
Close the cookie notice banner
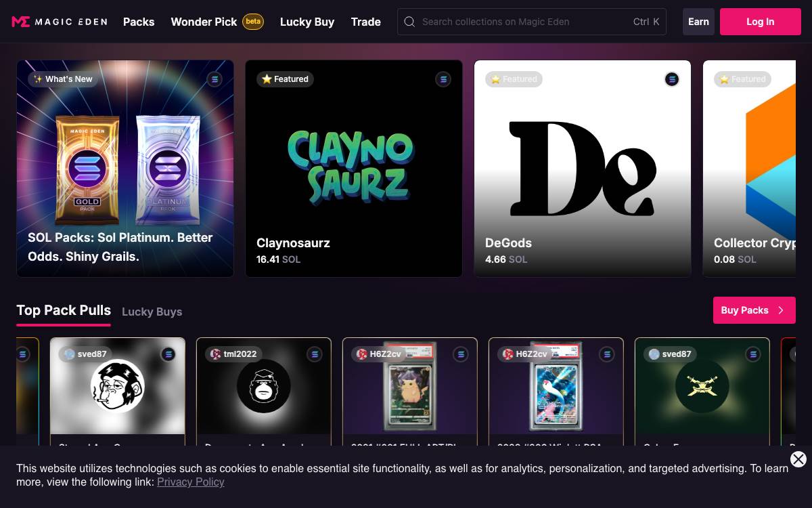click(x=798, y=459)
